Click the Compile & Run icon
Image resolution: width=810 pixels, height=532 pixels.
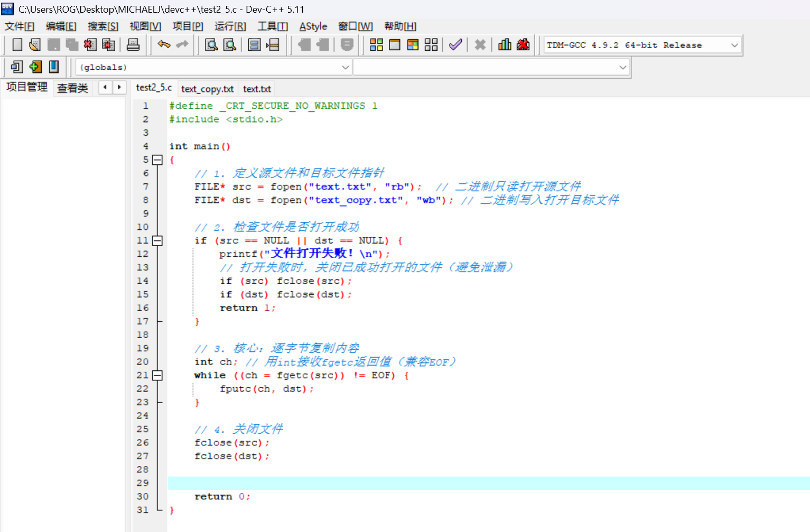click(x=413, y=45)
